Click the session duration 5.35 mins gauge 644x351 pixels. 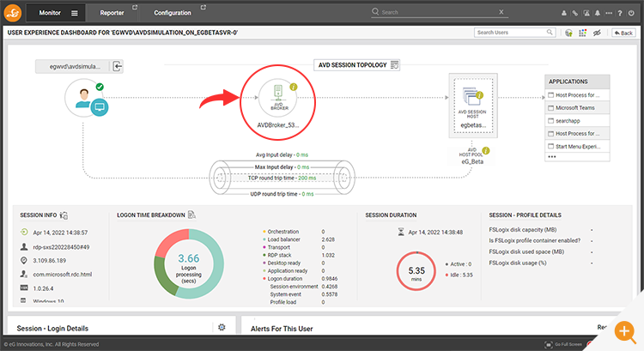pos(416,271)
